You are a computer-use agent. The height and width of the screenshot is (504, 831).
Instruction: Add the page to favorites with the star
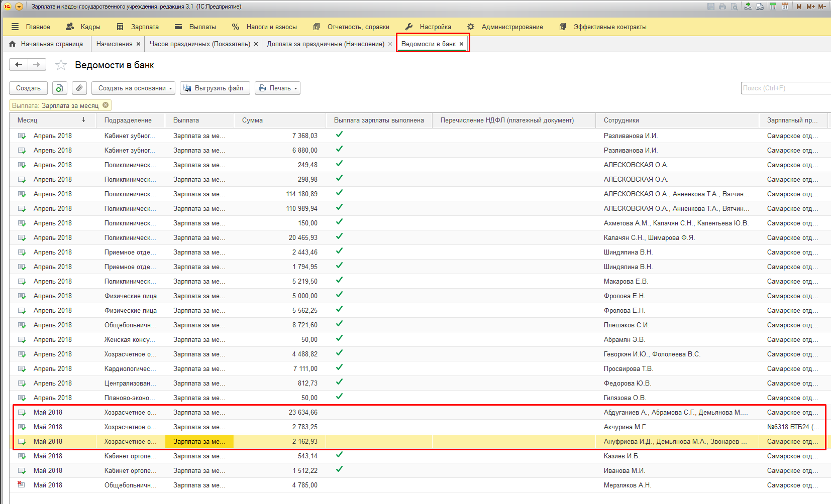click(x=61, y=65)
